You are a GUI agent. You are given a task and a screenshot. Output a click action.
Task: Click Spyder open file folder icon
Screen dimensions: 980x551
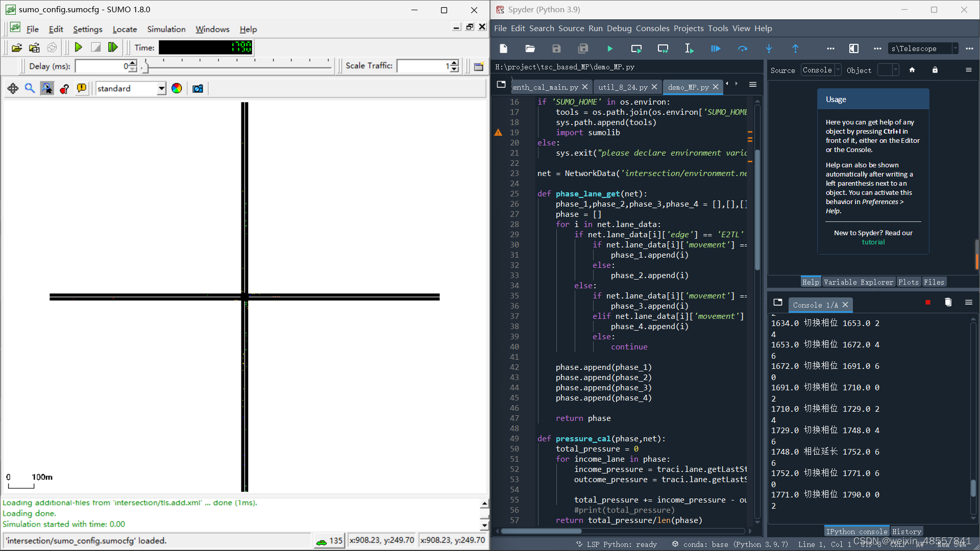[530, 48]
